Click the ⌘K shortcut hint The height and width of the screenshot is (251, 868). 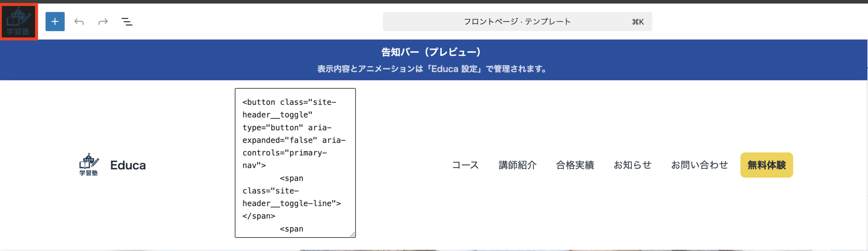click(x=637, y=22)
